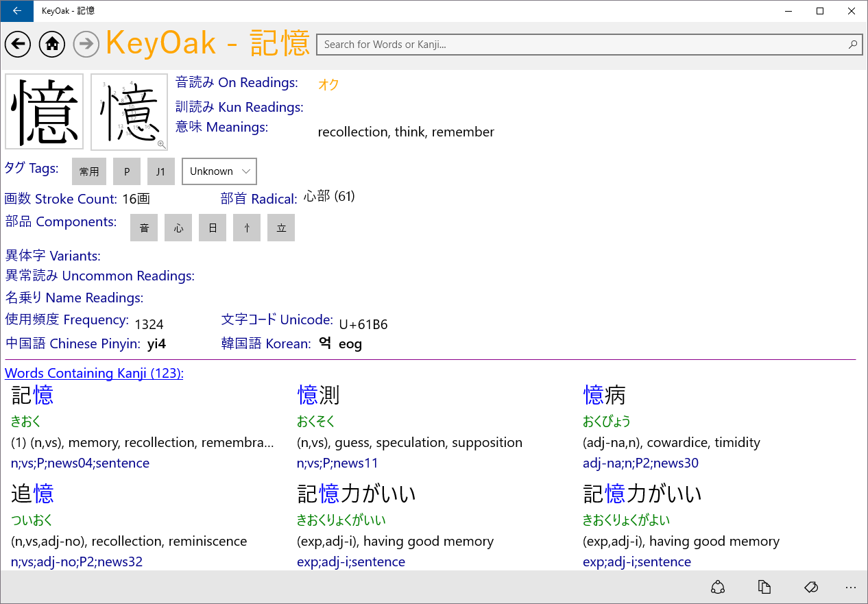The width and height of the screenshot is (868, 604).
Task: Select the 常用 tag button
Action: 89,171
